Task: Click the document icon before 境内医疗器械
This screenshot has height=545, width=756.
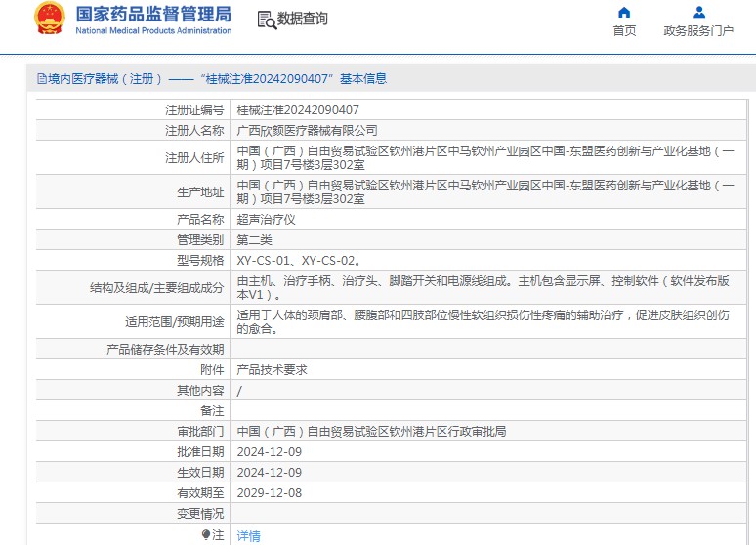Action: 42,79
